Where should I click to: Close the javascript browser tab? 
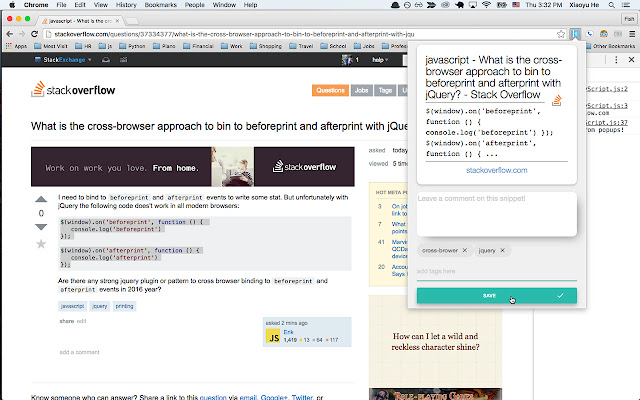[118, 20]
